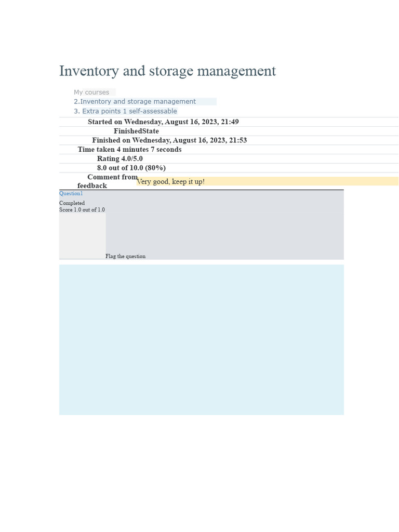Click Flag the question
The height and width of the screenshot is (532, 399).
[x=126, y=256]
